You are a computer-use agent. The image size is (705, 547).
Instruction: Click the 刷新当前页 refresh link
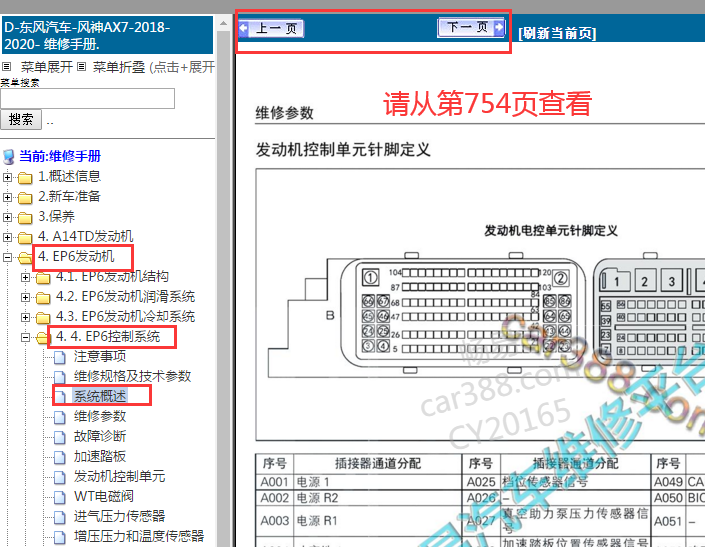tap(557, 33)
